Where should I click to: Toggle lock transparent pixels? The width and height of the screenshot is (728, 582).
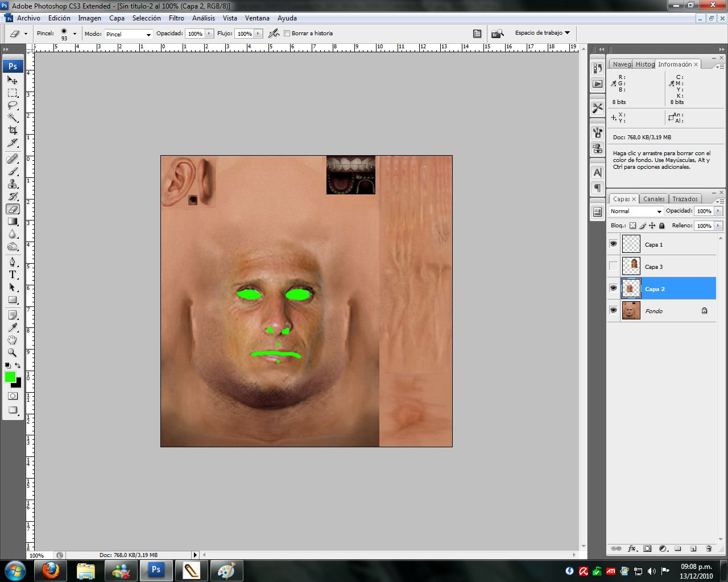[x=632, y=226]
